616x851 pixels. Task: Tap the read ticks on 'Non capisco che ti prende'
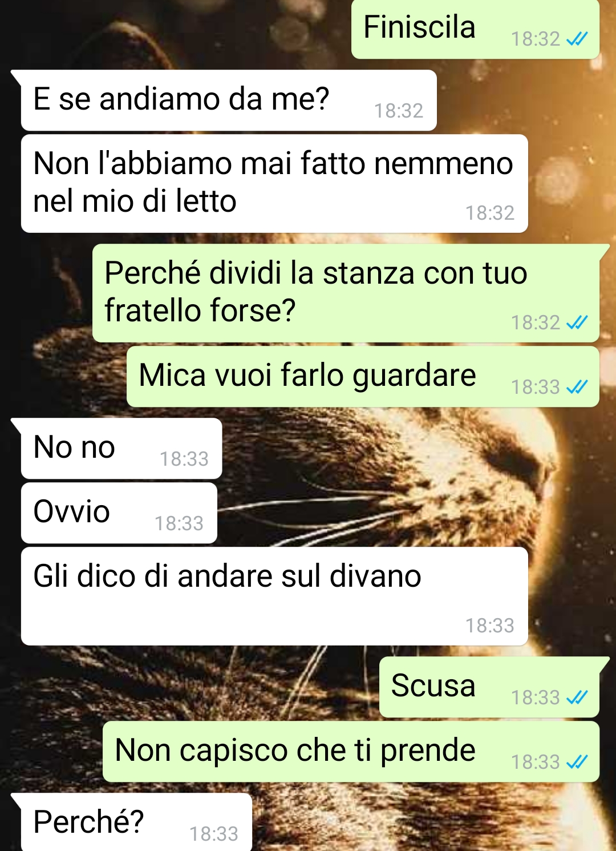click(577, 761)
